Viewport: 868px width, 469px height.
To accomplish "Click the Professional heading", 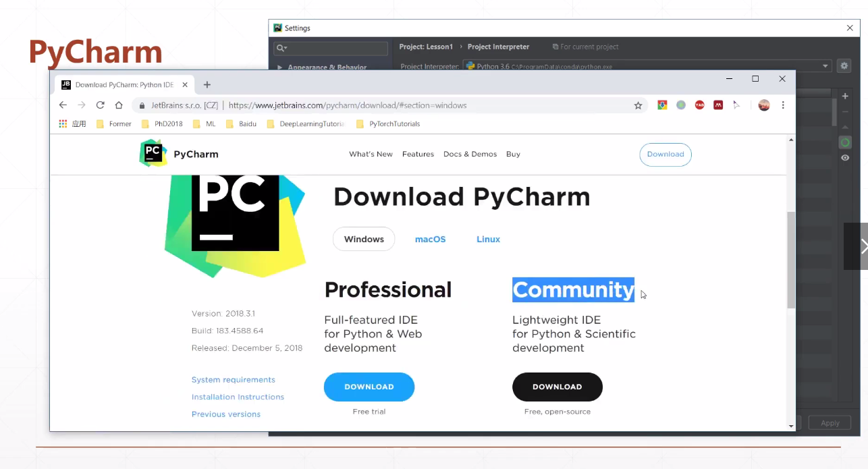I will tap(387, 289).
